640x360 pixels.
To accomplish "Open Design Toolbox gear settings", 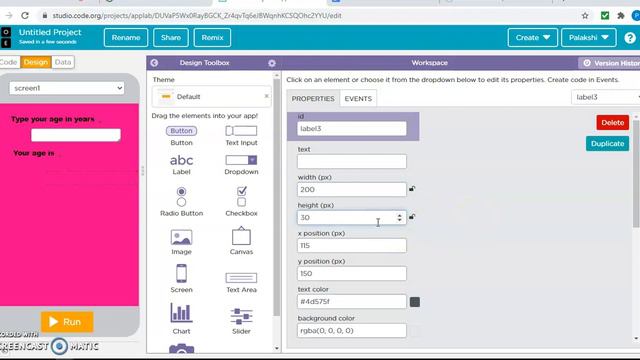I will tap(272, 63).
